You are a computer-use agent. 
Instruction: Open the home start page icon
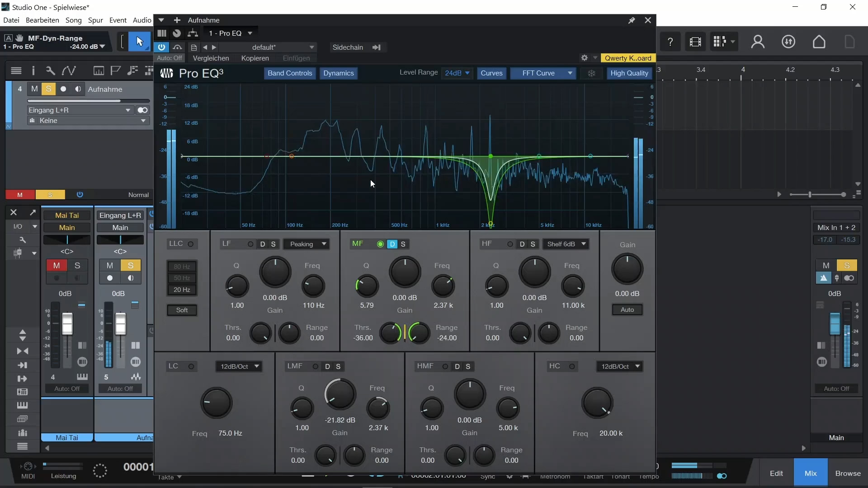pyautogui.click(x=819, y=42)
